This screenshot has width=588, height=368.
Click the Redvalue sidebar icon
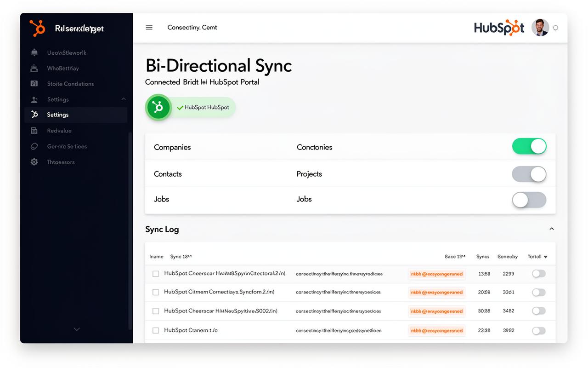pos(34,131)
